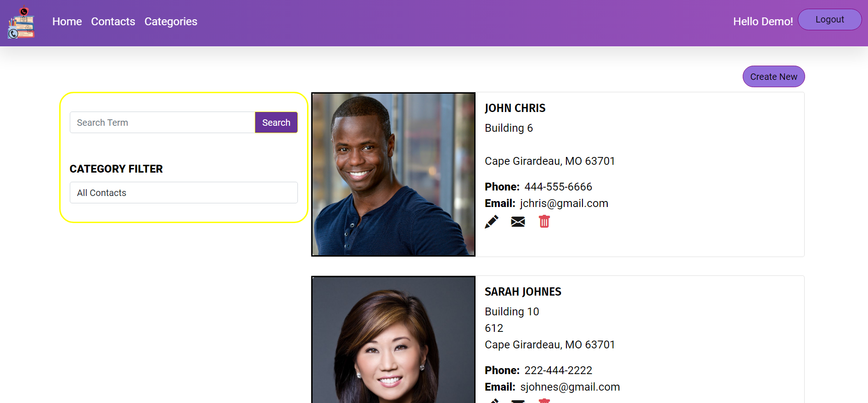Viewport: 868px width, 403px height.
Task: Select the name SARAH JOHNES heading
Action: [523, 292]
